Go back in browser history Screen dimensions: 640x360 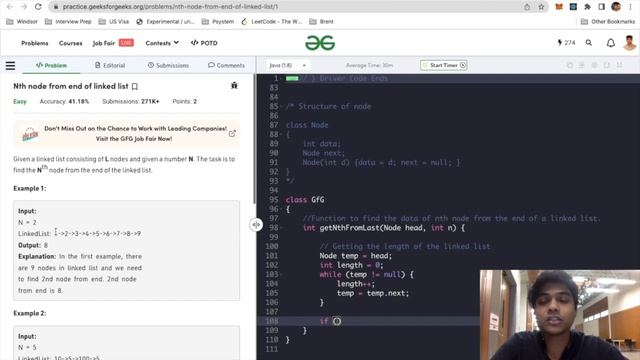10,7
